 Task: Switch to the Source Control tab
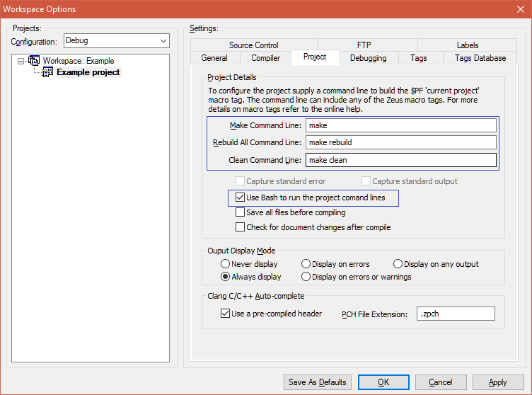pos(254,45)
